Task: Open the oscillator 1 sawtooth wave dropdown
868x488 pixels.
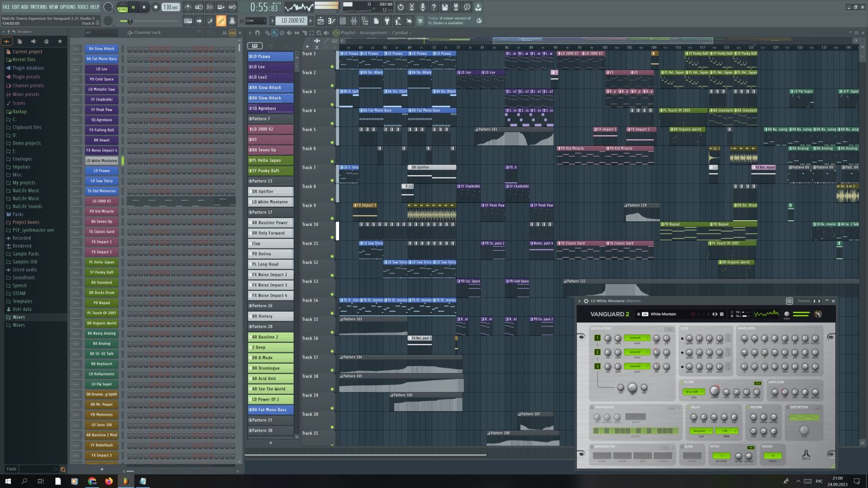Action: click(x=637, y=338)
